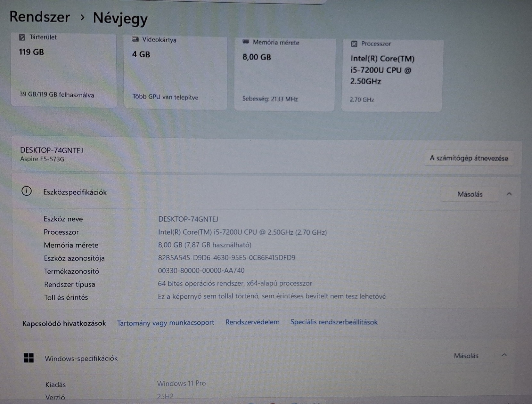The height and width of the screenshot is (404, 532).
Task: Click the processor value in device specifications
Action: tap(242, 232)
